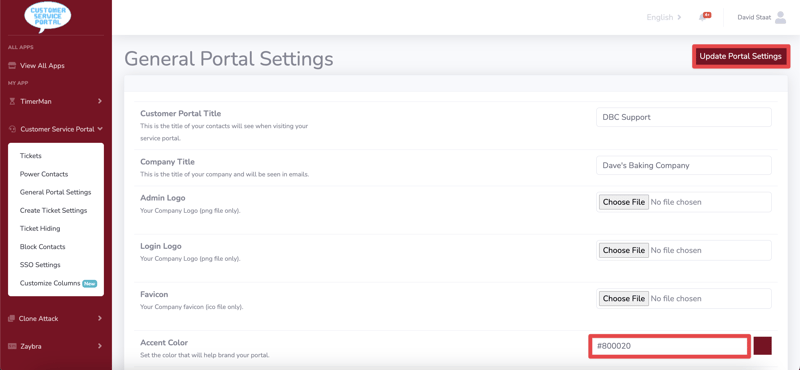Click the Customer Service Portal logo
The width and height of the screenshot is (800, 370).
(48, 17)
